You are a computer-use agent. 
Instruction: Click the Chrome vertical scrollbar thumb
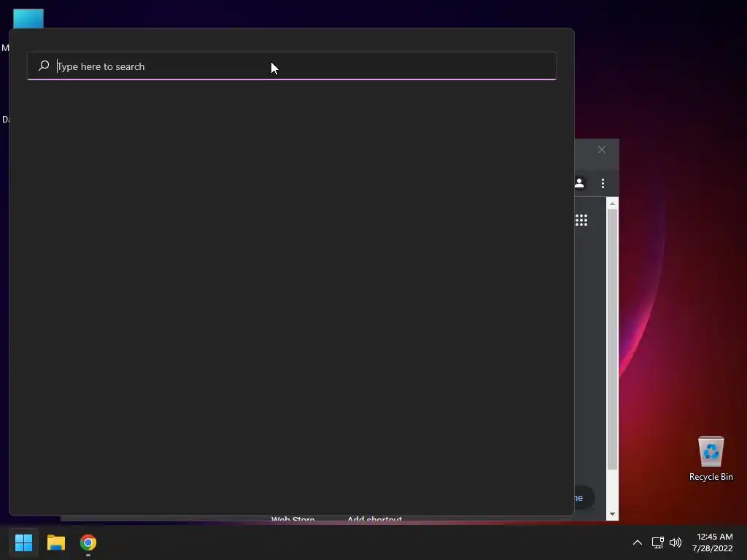pyautogui.click(x=612, y=339)
